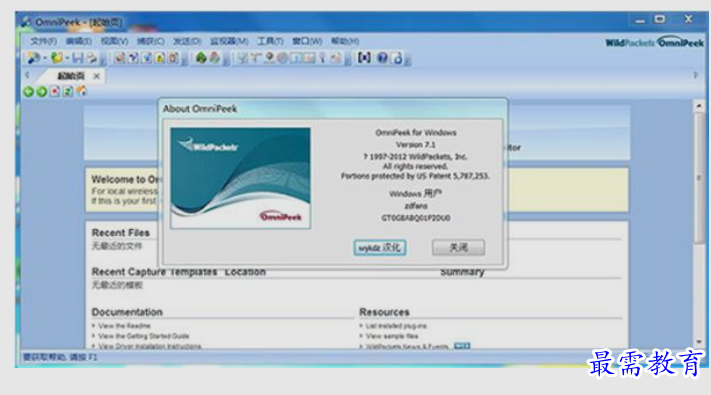
Task: Click the '无最近的模板' text
Action: pyautogui.click(x=117, y=285)
